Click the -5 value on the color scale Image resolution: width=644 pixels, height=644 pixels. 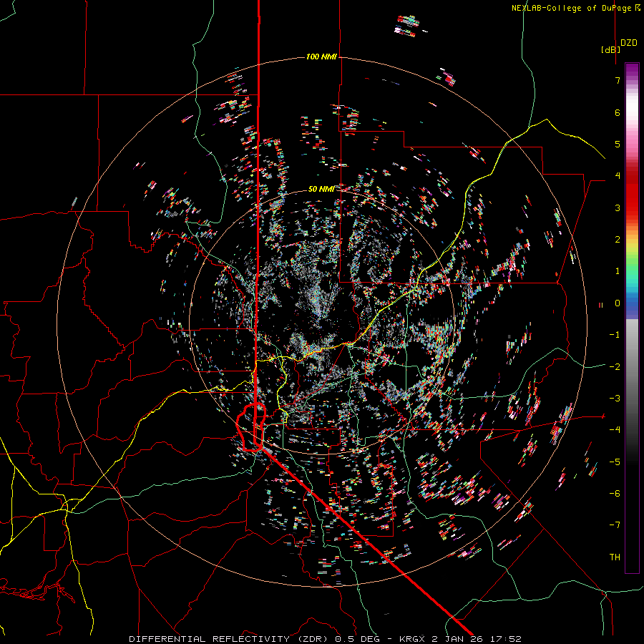pyautogui.click(x=615, y=462)
